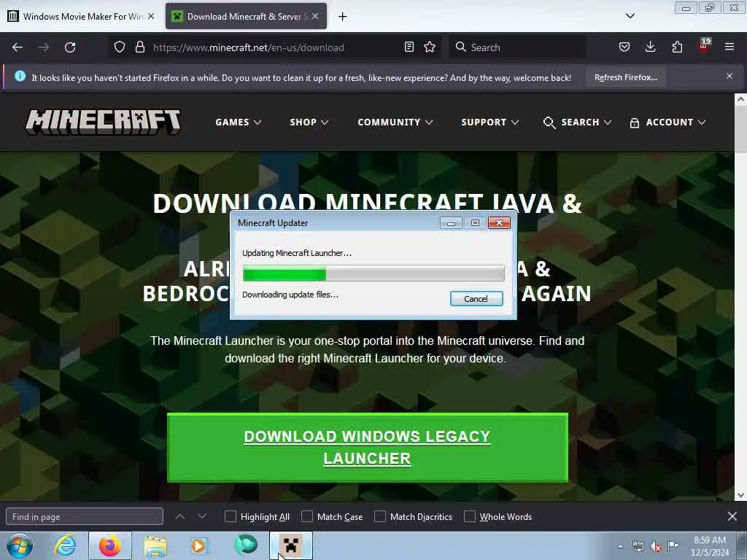
Task: Click account lock icon in Minecraft nav
Action: [635, 122]
